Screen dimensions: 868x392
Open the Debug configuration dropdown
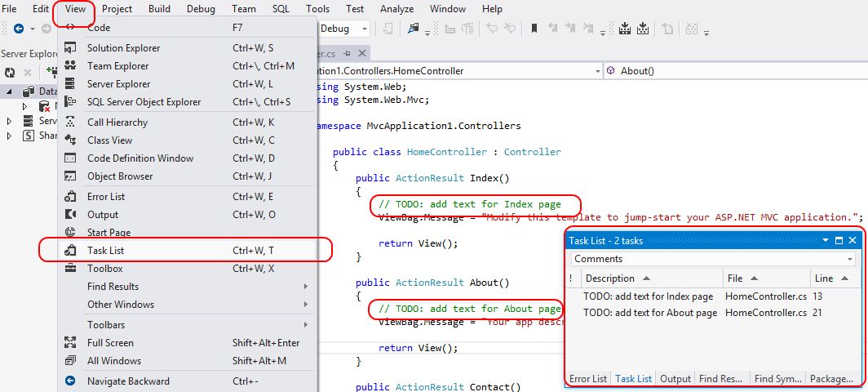[x=365, y=29]
